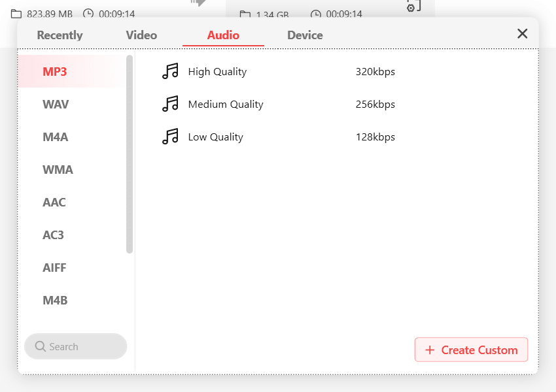Click the clock icon after 1.34 GB

tap(315, 14)
